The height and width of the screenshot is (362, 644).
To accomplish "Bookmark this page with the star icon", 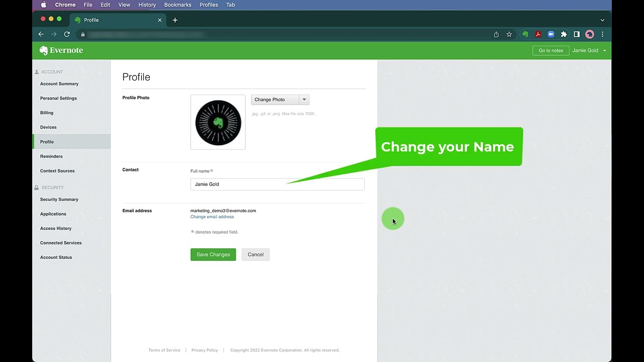I will 509,34.
